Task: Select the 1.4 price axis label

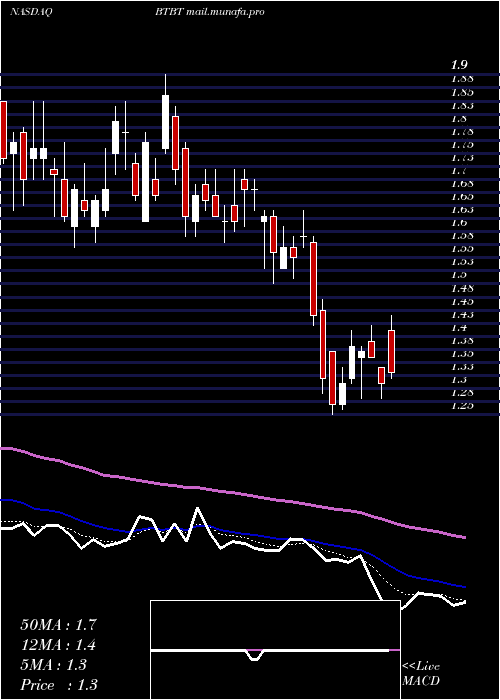Action: click(459, 328)
